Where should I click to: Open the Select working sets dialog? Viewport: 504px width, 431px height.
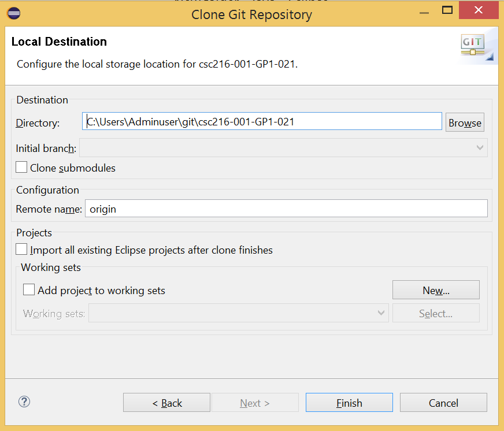[436, 313]
